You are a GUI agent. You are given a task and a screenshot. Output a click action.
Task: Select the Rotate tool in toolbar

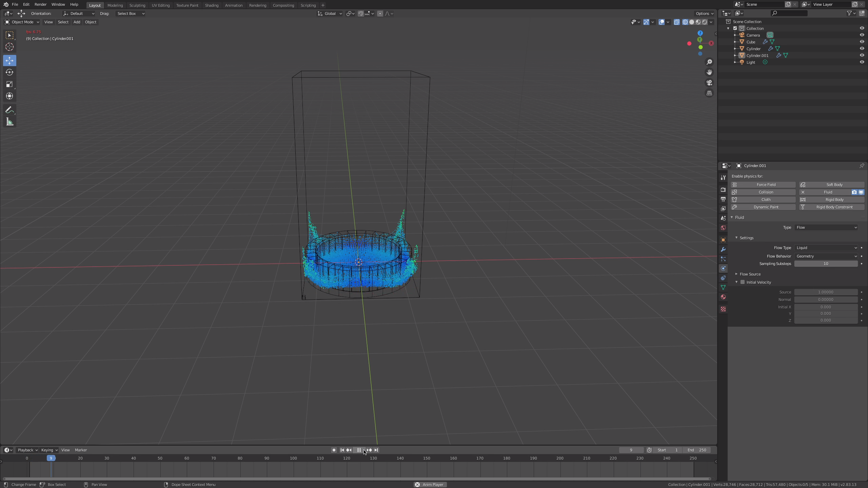coord(9,73)
